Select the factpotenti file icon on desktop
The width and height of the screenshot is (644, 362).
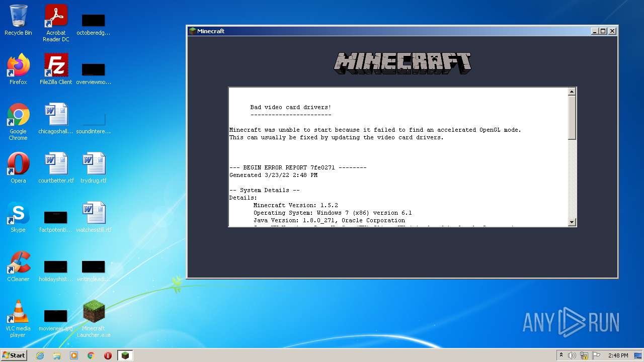(x=56, y=221)
